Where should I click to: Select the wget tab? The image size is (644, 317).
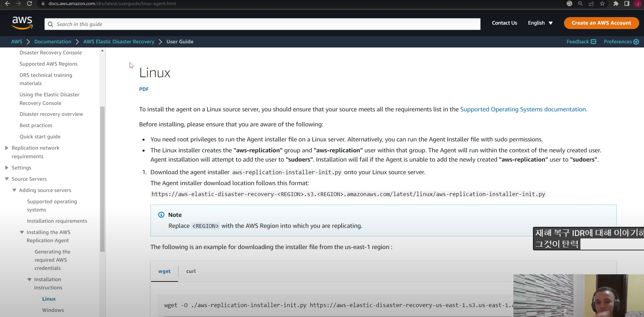pyautogui.click(x=164, y=272)
